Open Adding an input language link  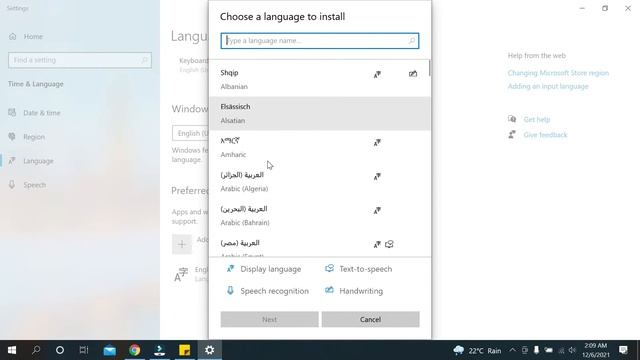point(548,87)
